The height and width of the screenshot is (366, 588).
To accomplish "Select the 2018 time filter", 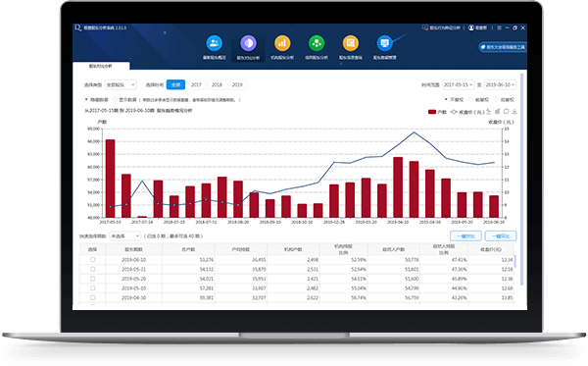I will pyautogui.click(x=217, y=84).
